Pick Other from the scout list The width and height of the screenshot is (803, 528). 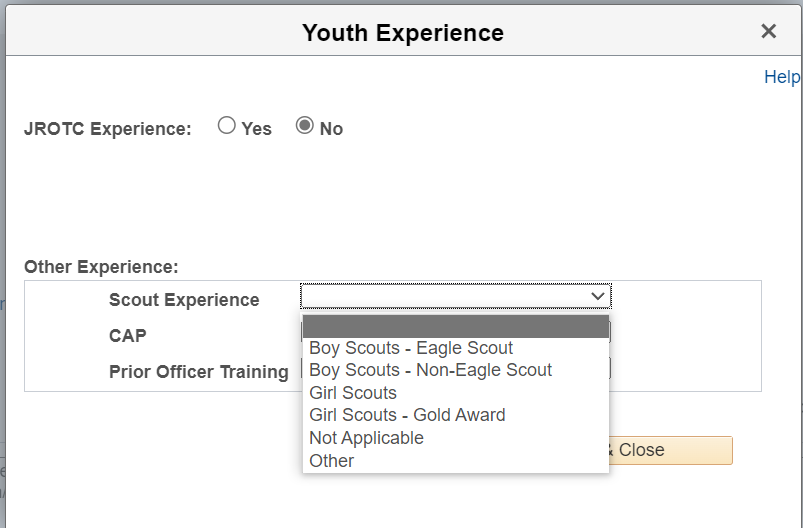pyautogui.click(x=332, y=461)
